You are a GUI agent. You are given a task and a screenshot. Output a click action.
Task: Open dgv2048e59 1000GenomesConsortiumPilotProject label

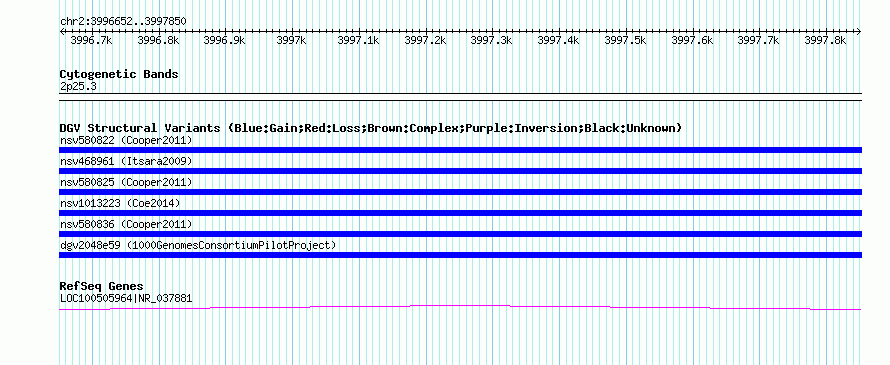coord(198,245)
